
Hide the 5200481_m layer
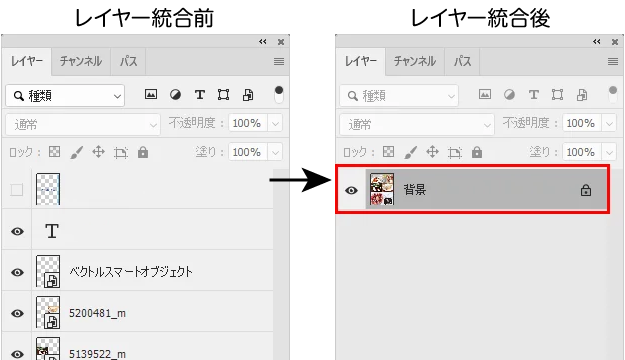coord(17,313)
